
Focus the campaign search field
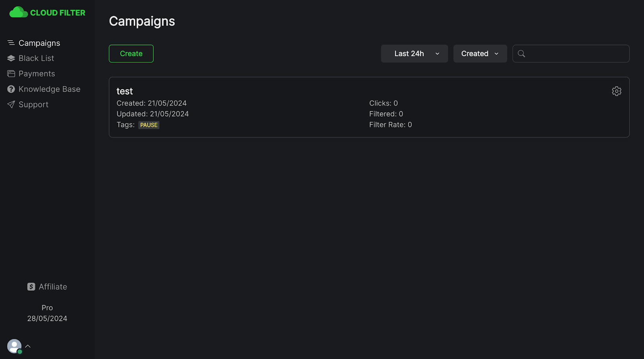click(x=576, y=54)
